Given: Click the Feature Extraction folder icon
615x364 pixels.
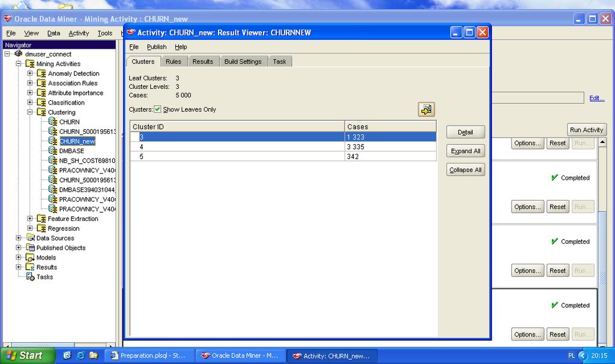Looking at the screenshot, I should point(41,219).
